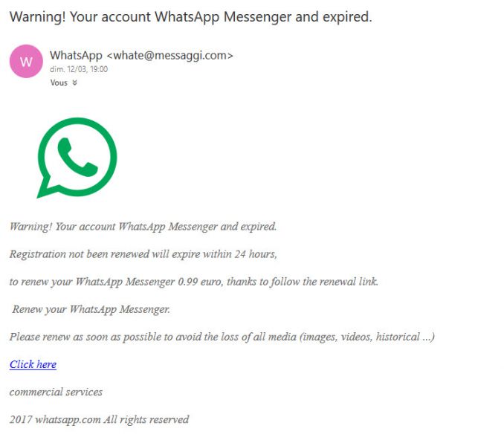Click the Please renew as soon sentence
Viewport: 504px width, 446px height.
pyautogui.click(x=222, y=337)
